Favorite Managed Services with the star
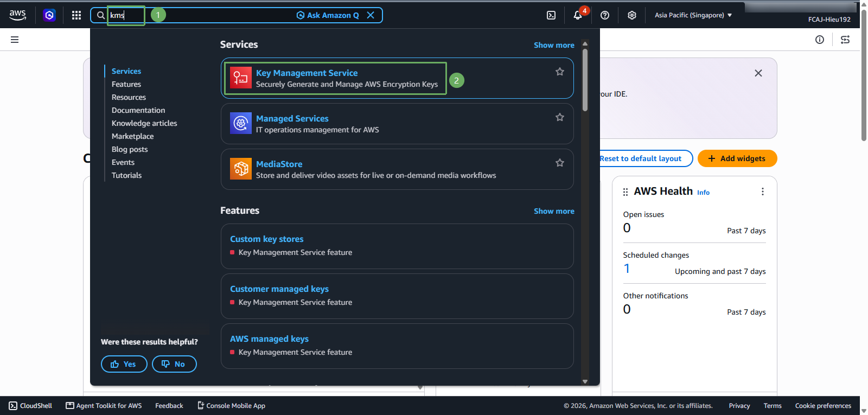 [560, 117]
